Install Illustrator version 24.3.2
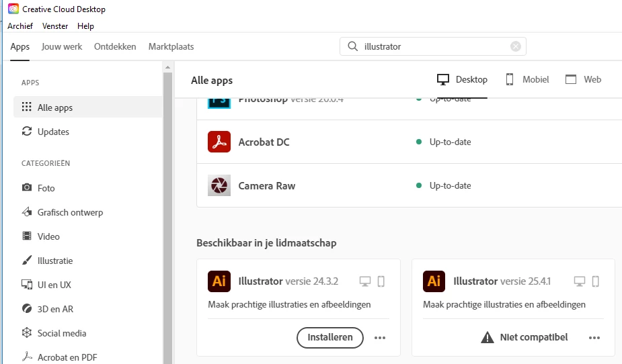The height and width of the screenshot is (364, 622). pos(330,337)
